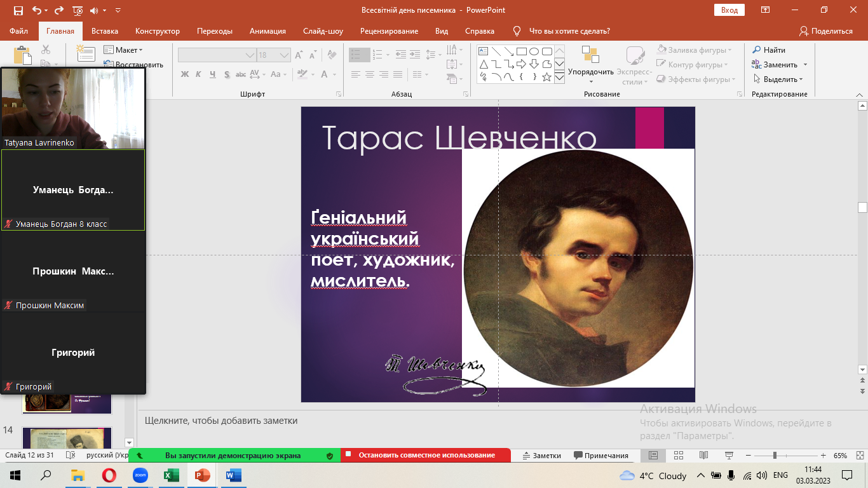The height and width of the screenshot is (488, 868).
Task: Toggle text shadow S
Action: point(226,74)
